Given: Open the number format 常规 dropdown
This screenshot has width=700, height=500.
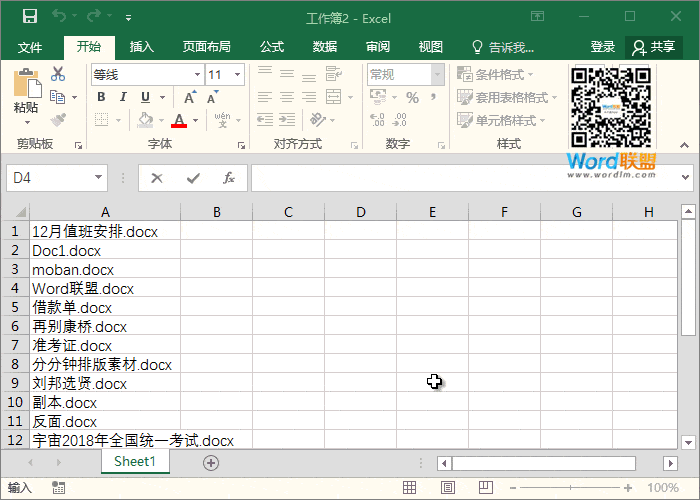Looking at the screenshot, I should coord(438,75).
